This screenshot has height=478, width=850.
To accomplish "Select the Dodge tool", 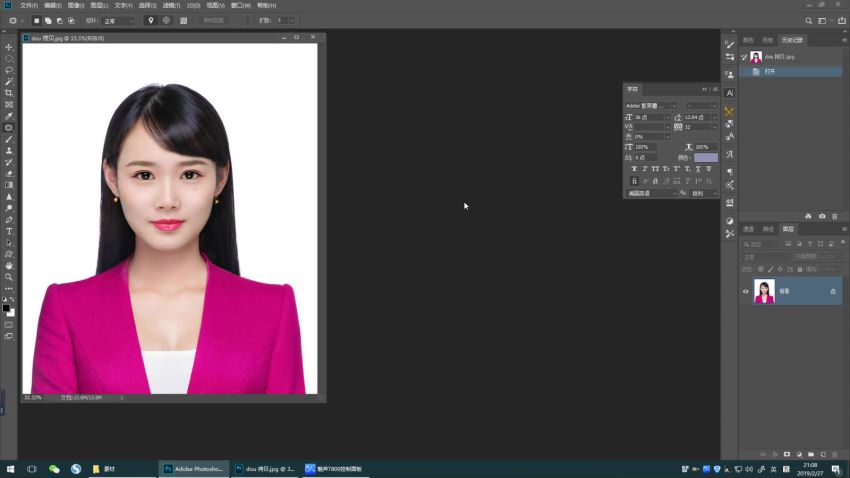I will 9,208.
